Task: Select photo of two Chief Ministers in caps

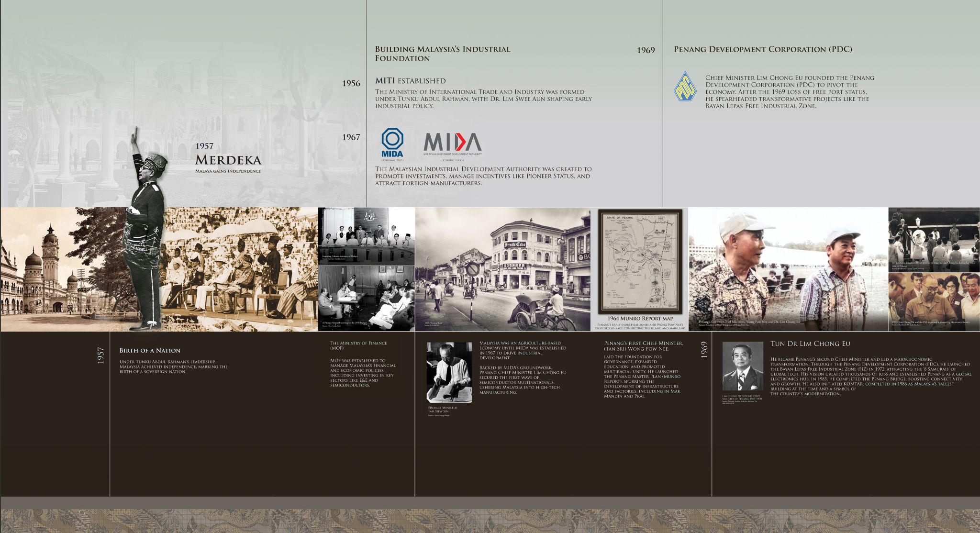Action: click(788, 269)
